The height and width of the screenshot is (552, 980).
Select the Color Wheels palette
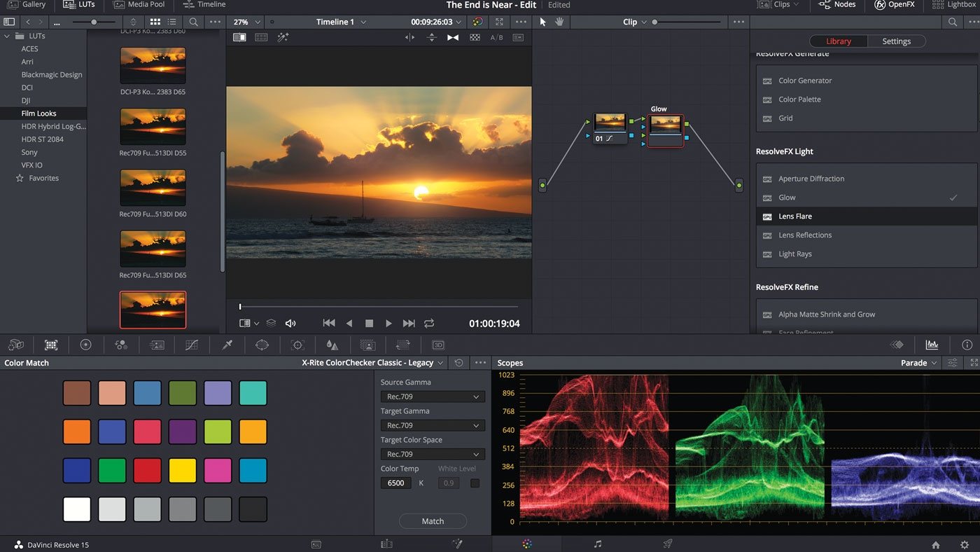click(86, 345)
